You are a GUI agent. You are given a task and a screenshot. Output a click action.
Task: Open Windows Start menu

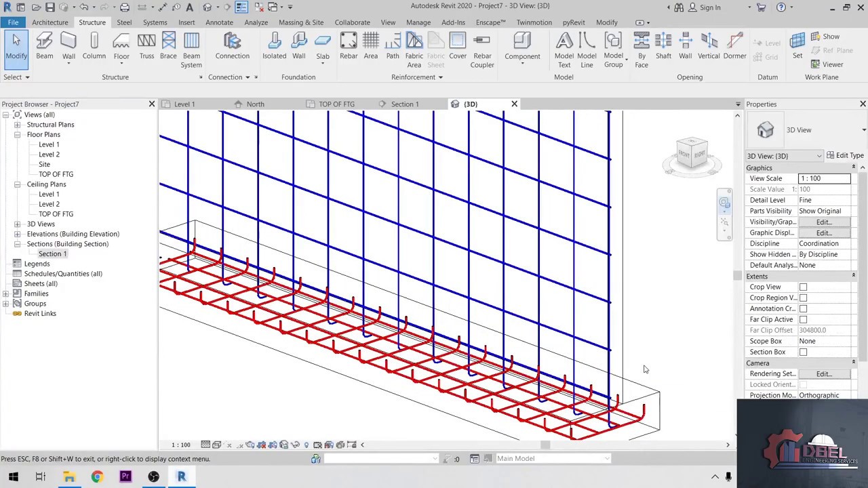point(13,476)
